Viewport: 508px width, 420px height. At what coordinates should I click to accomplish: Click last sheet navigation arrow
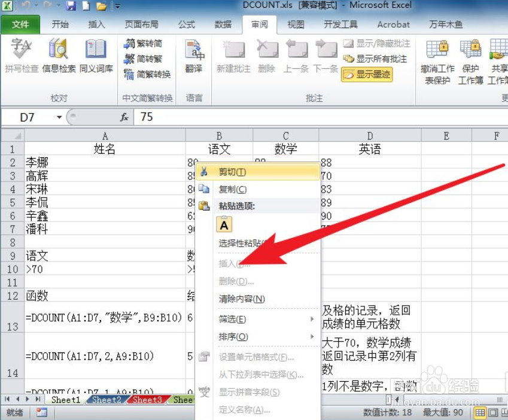[38, 399]
